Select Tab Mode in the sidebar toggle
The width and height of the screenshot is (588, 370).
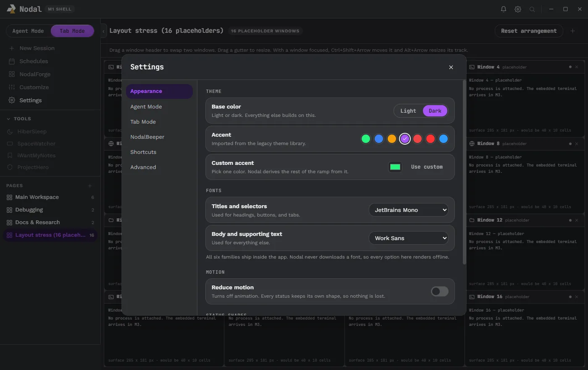(72, 31)
